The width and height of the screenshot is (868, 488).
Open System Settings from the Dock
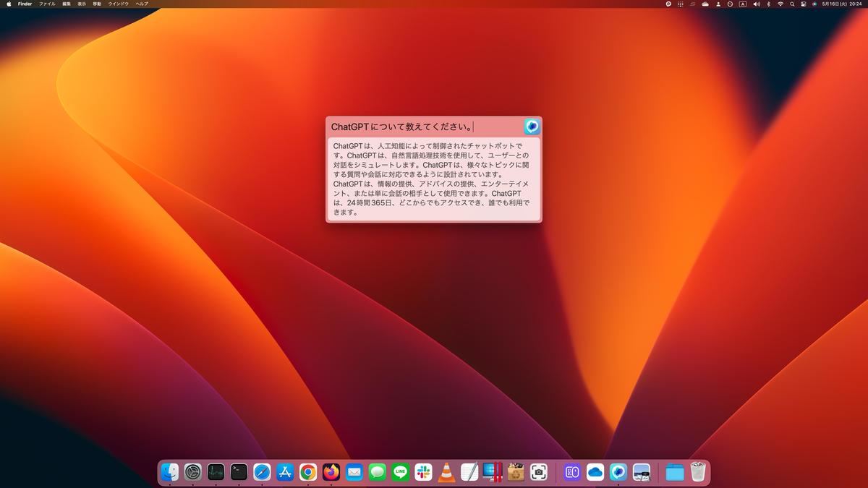point(192,472)
